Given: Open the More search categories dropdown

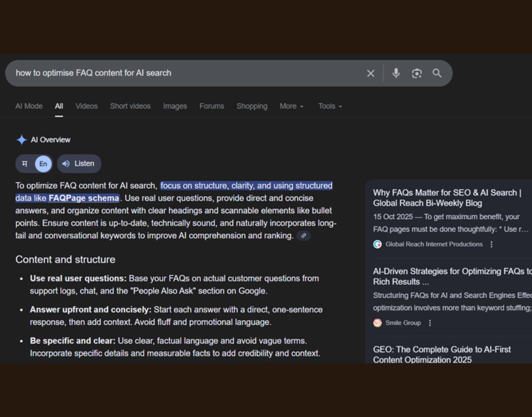Looking at the screenshot, I should (x=291, y=106).
